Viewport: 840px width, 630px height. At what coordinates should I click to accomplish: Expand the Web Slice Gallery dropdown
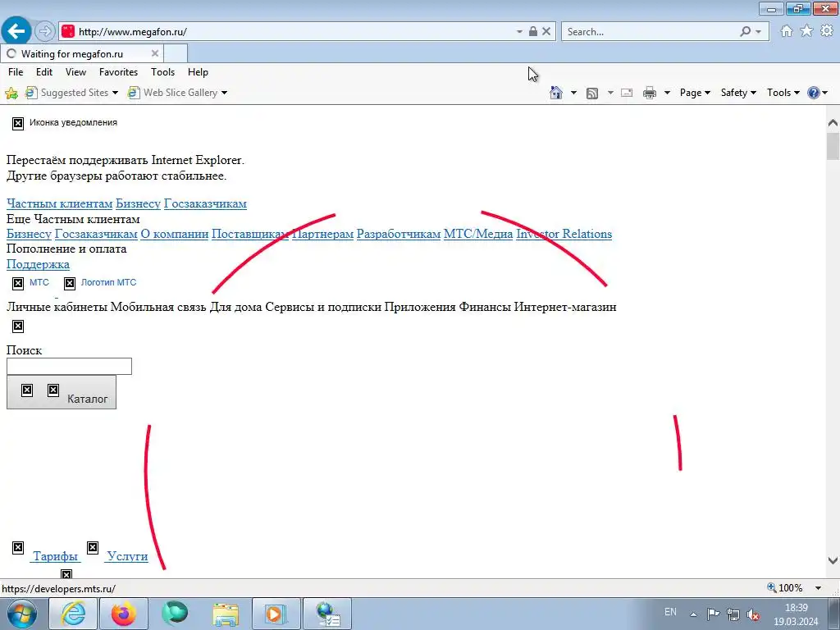point(225,94)
